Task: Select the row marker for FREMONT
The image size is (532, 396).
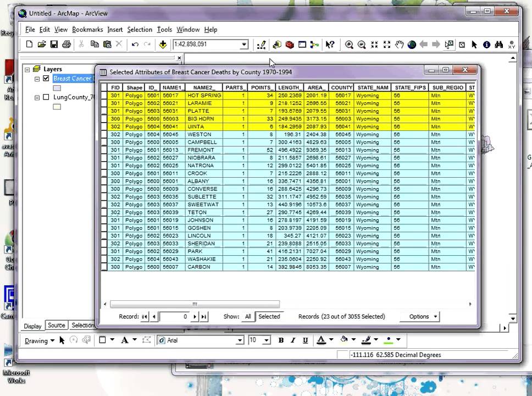Action: click(104, 150)
